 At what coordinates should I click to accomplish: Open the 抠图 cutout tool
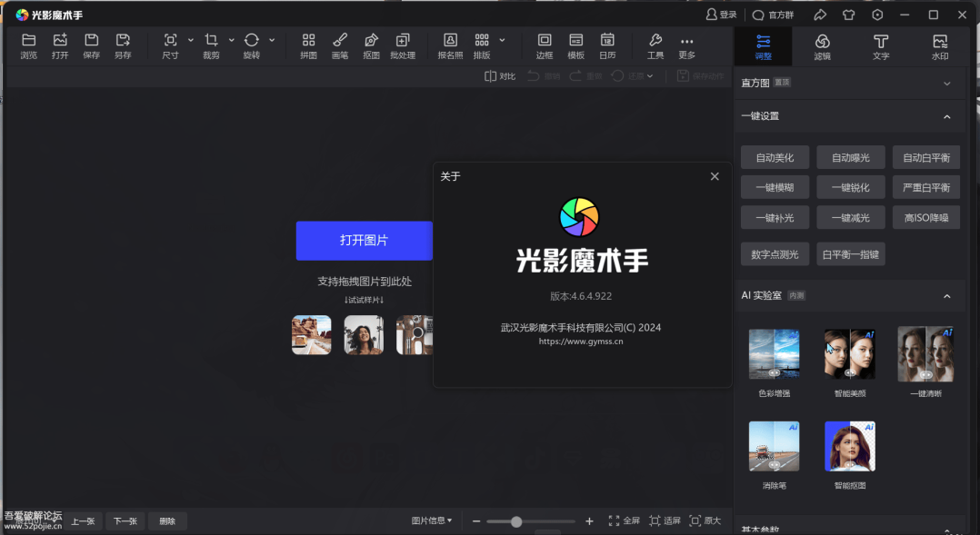[371, 46]
